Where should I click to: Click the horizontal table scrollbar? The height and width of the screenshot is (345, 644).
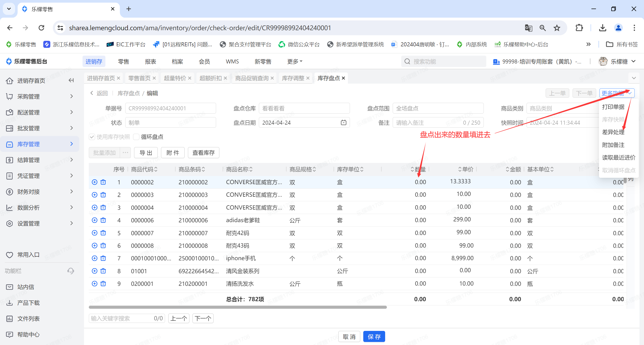click(x=238, y=307)
